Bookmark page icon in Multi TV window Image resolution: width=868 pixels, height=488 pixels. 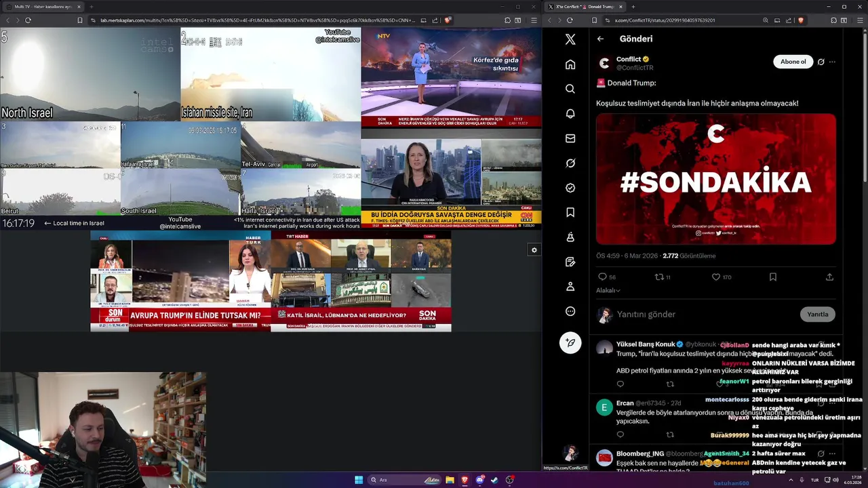(79, 20)
